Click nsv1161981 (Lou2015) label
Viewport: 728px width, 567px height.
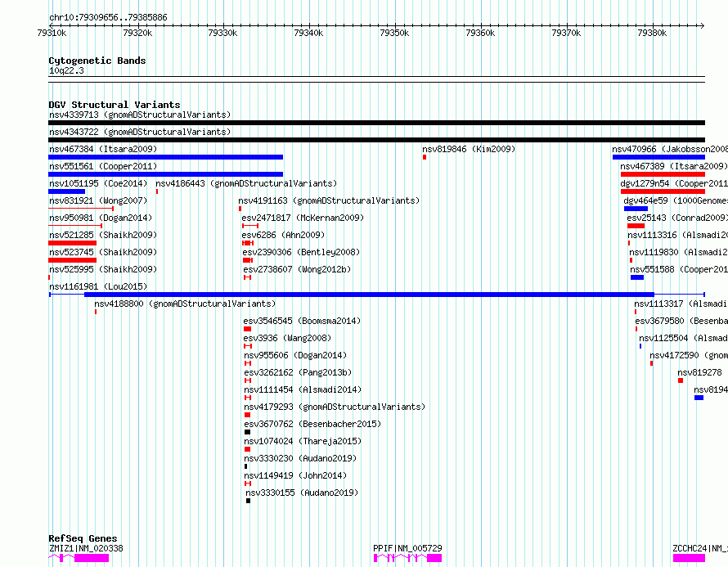[x=98, y=286]
